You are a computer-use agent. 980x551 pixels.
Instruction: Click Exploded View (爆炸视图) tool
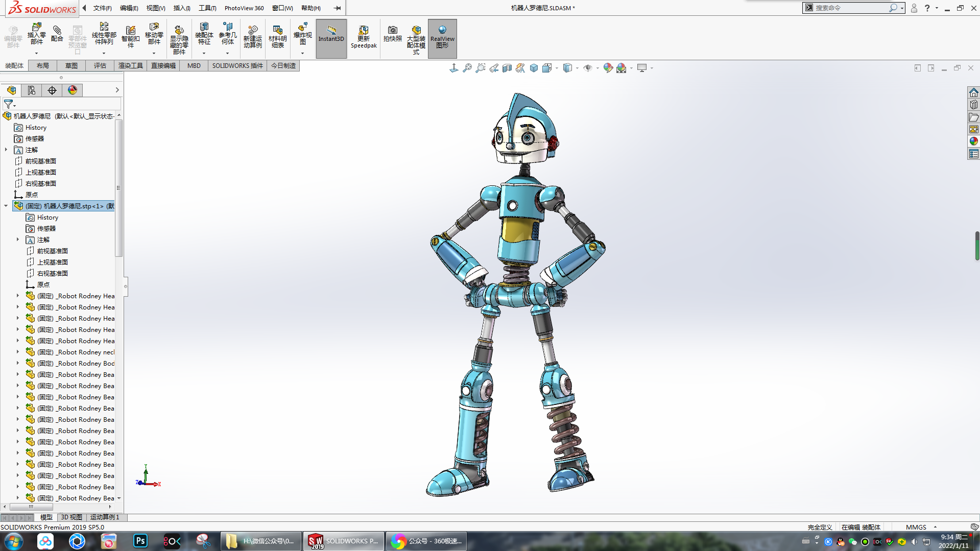click(302, 34)
